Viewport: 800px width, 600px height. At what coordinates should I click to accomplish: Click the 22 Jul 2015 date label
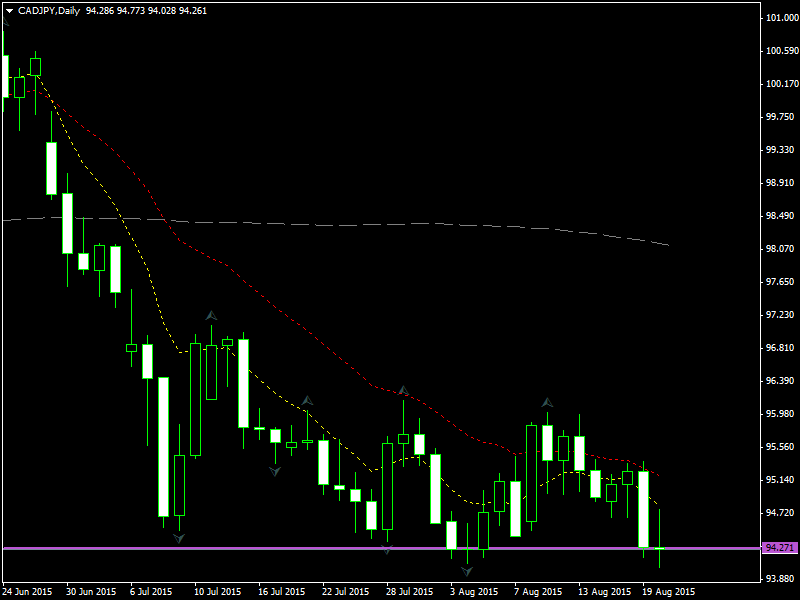click(x=345, y=592)
